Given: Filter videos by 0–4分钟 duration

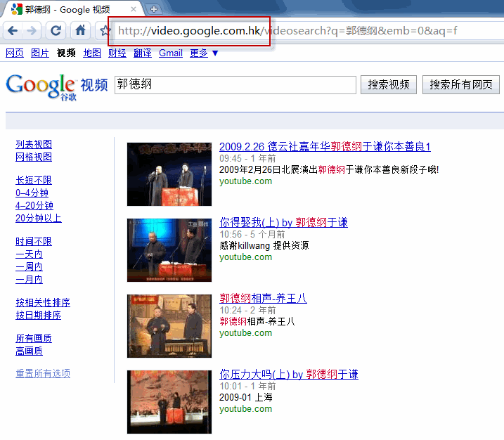Looking at the screenshot, I should pyautogui.click(x=32, y=193).
